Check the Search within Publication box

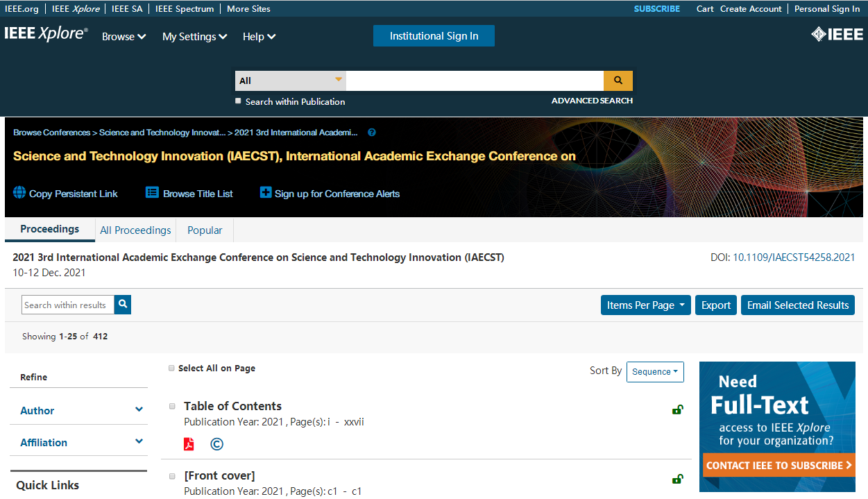pos(238,101)
